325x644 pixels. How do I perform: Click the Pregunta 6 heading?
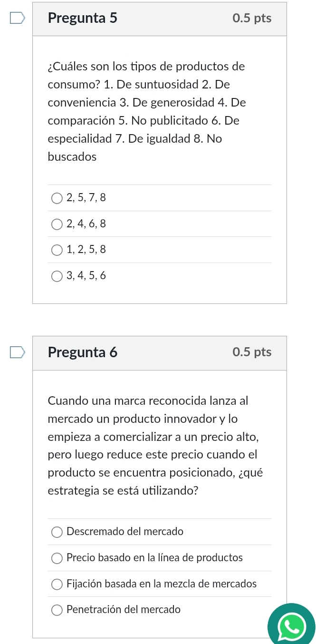pyautogui.click(x=83, y=352)
